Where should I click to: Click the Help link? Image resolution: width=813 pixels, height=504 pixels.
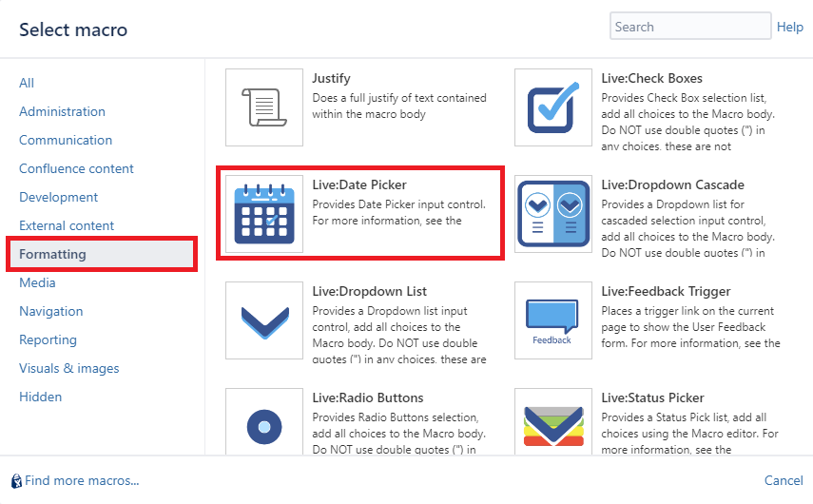tap(789, 27)
